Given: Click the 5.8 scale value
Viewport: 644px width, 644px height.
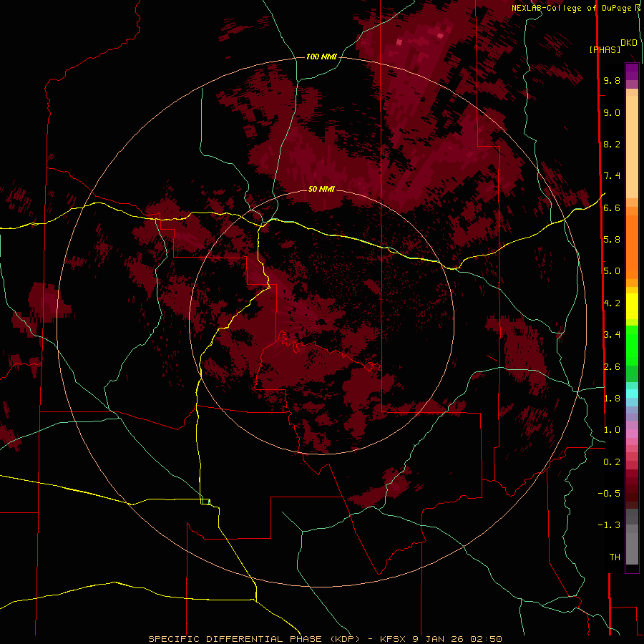Looking at the screenshot, I should coord(612,240).
